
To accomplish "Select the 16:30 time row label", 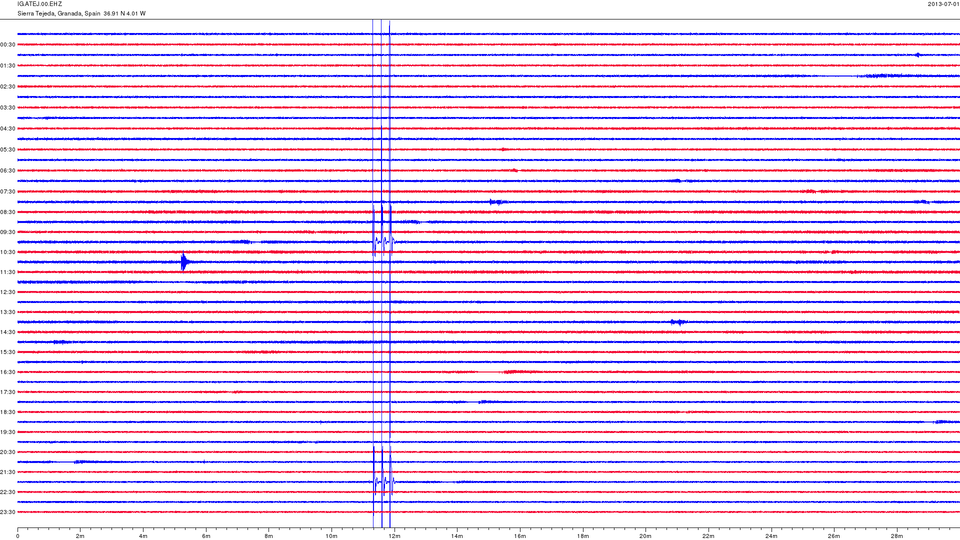I will coord(8,372).
